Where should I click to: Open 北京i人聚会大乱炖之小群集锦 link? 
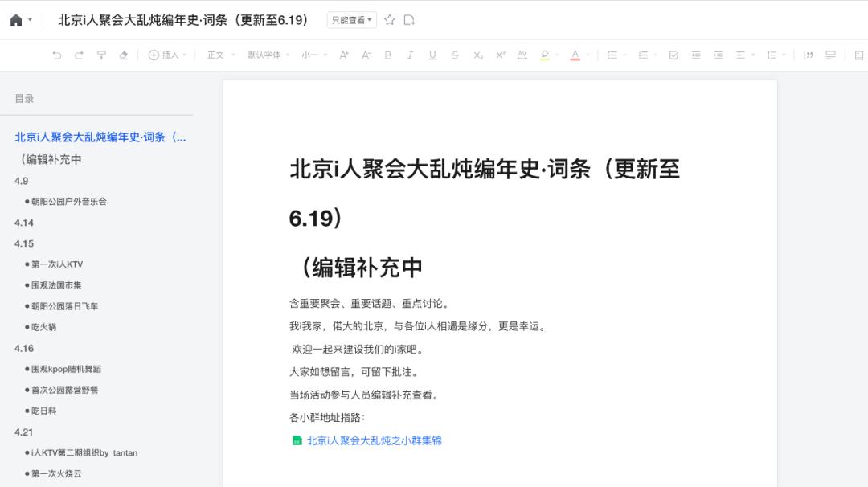tap(375, 440)
